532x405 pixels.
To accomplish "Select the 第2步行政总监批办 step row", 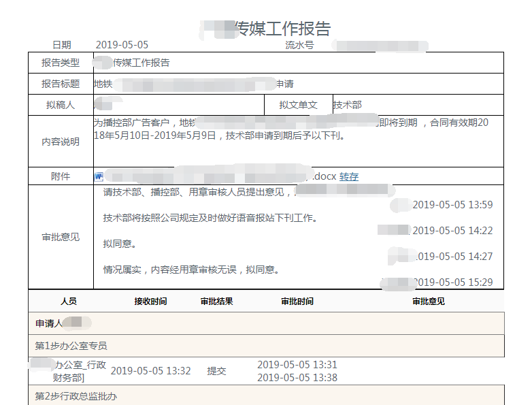I will (x=266, y=395).
